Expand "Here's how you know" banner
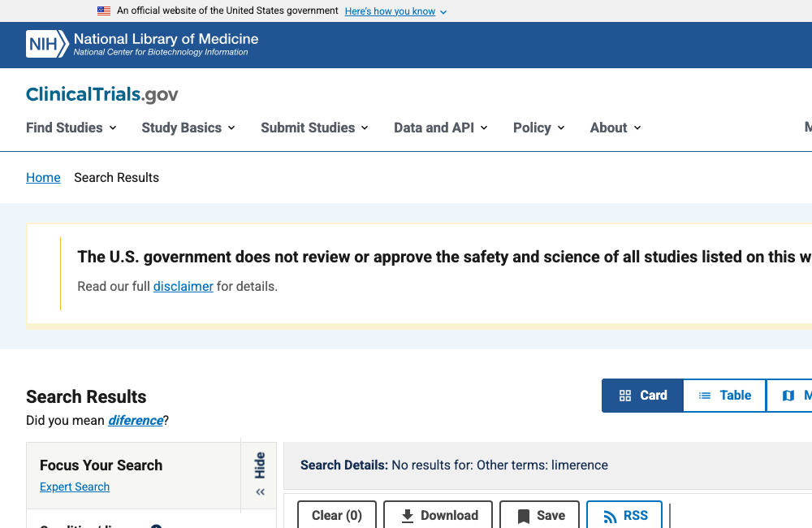The height and width of the screenshot is (528, 812). [x=395, y=11]
